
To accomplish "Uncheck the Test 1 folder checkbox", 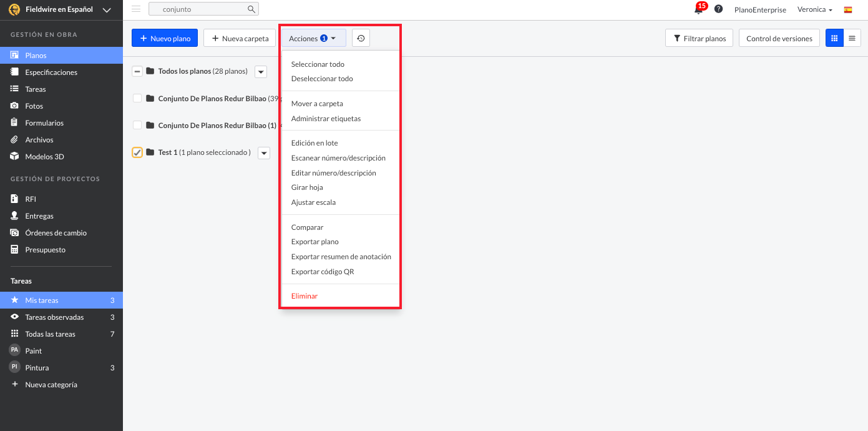I will (137, 152).
